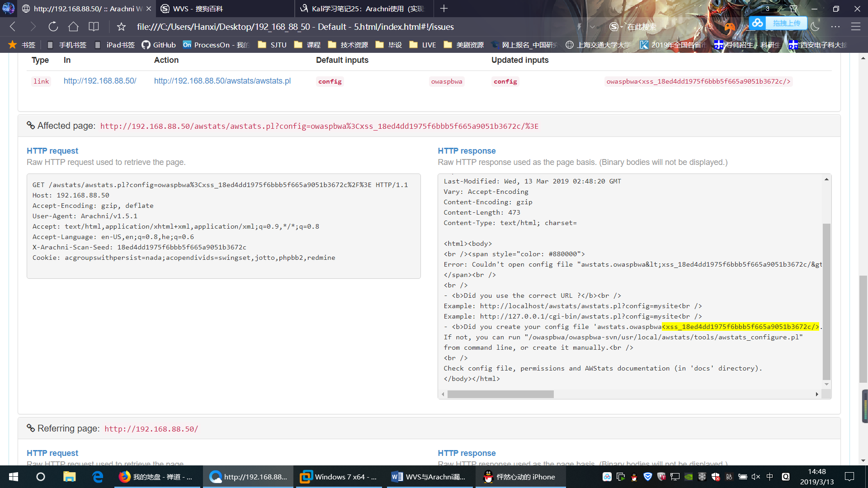This screenshot has width=868, height=488.
Task: Open the GitHub bookmark
Action: (x=159, y=45)
